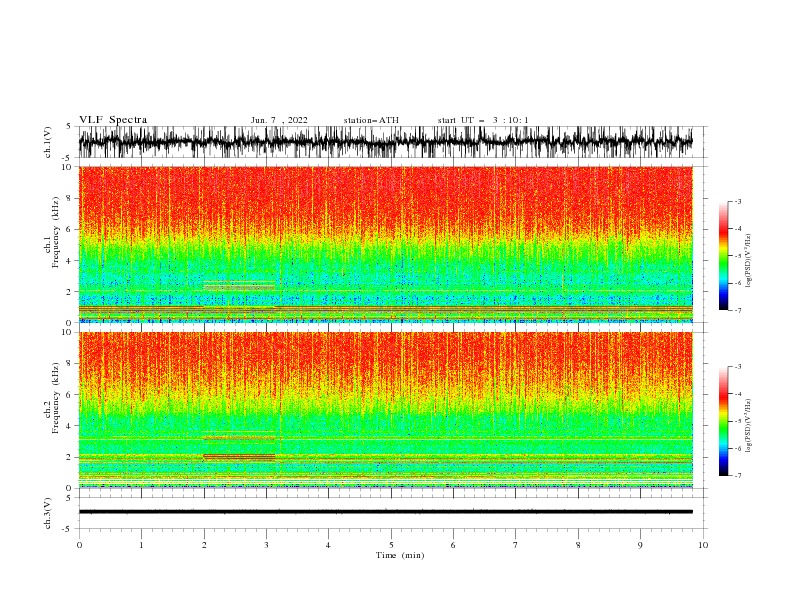Click time axis tick label "6"
This screenshot has width=792, height=612.
(453, 545)
